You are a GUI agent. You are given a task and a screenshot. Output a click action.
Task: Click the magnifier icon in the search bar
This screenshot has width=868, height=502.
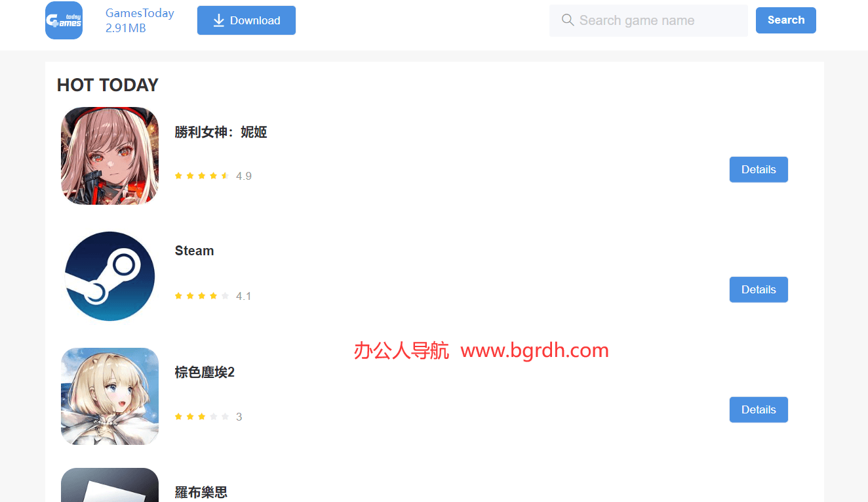click(x=567, y=20)
